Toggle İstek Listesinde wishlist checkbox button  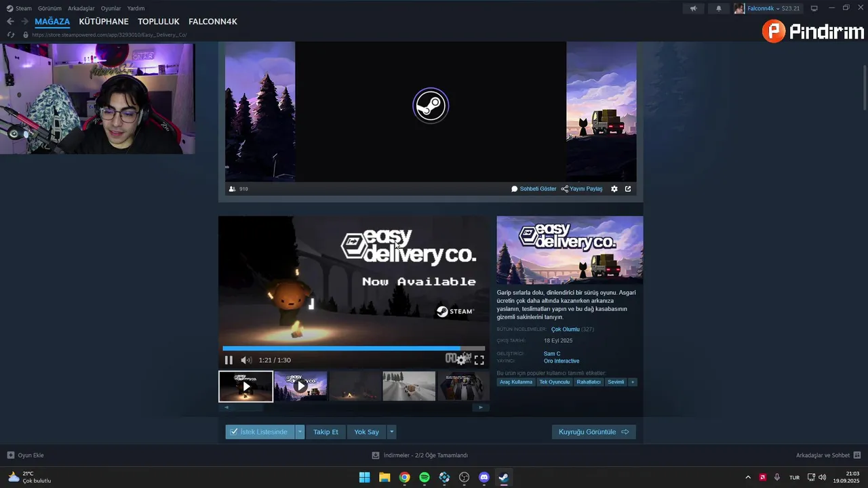(x=260, y=432)
